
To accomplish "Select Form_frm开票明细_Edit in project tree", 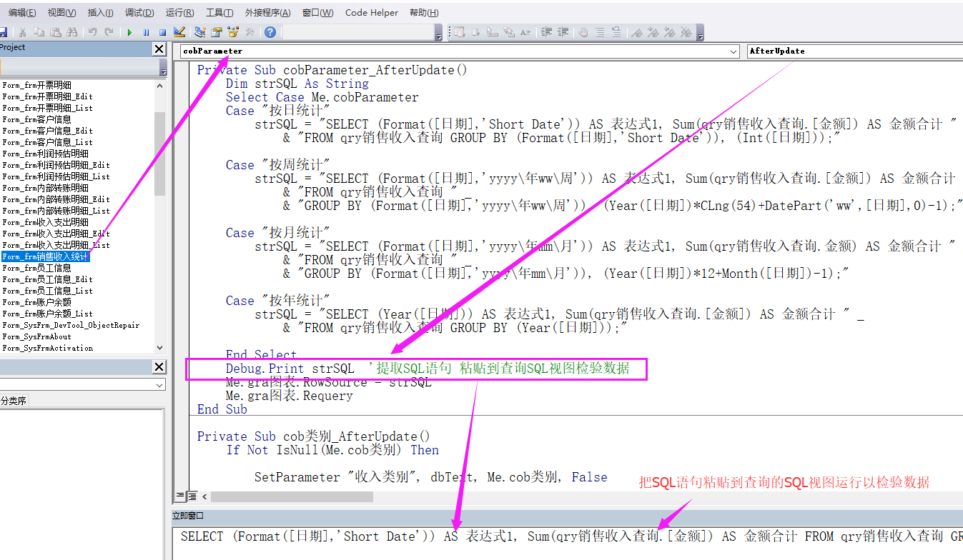I will pyautogui.click(x=48, y=96).
